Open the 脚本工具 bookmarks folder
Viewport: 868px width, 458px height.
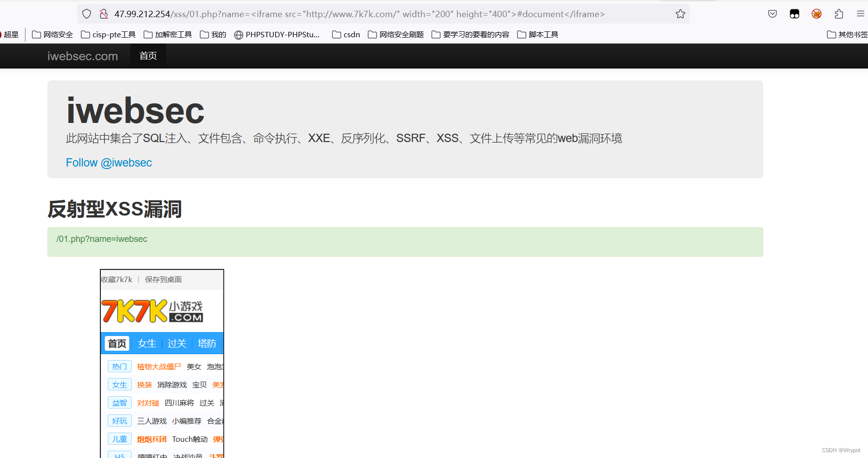click(x=538, y=34)
